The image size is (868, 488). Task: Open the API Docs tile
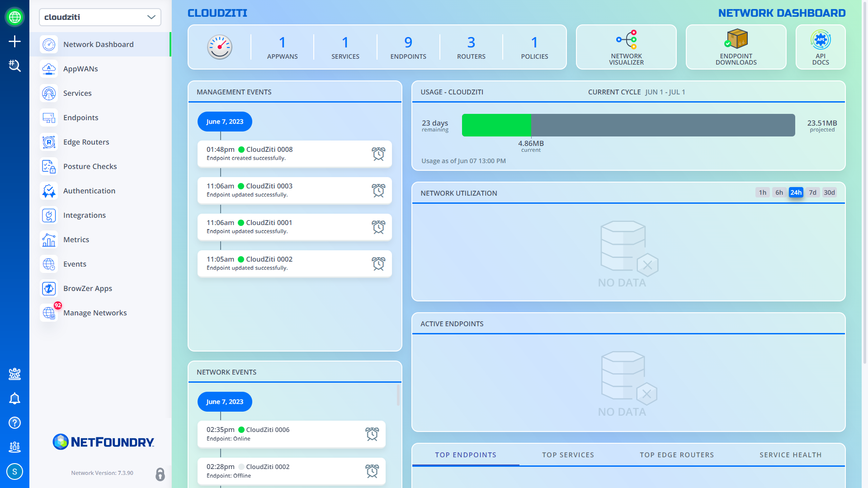click(x=821, y=47)
